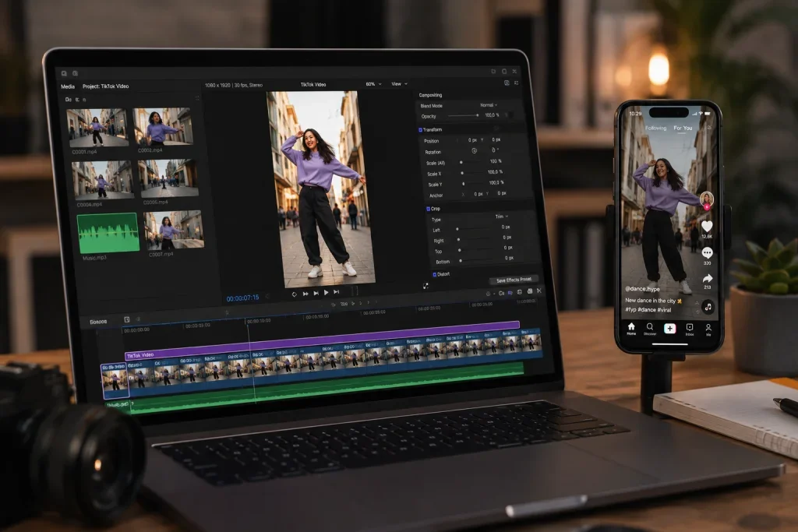Toggle the Transform effect checkbox
The width and height of the screenshot is (798, 532).
420,130
